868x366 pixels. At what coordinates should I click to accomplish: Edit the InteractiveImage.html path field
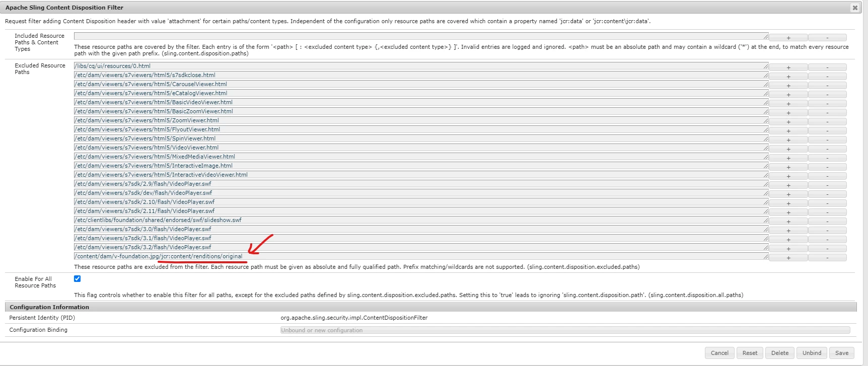coord(421,166)
